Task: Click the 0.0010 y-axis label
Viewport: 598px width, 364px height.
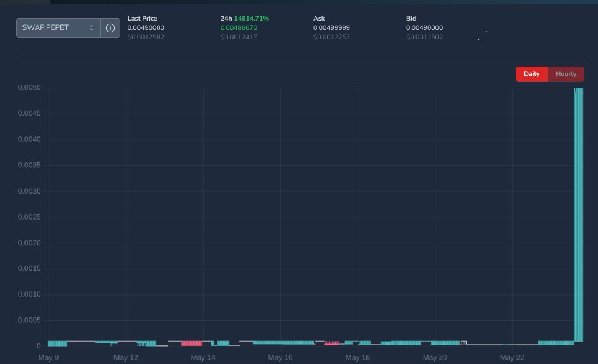Action: [29, 294]
